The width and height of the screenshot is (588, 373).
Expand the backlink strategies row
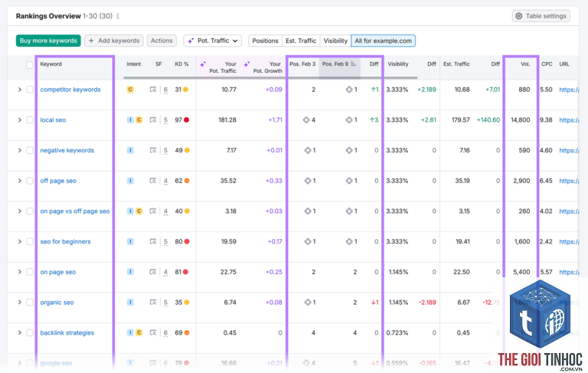(19, 333)
